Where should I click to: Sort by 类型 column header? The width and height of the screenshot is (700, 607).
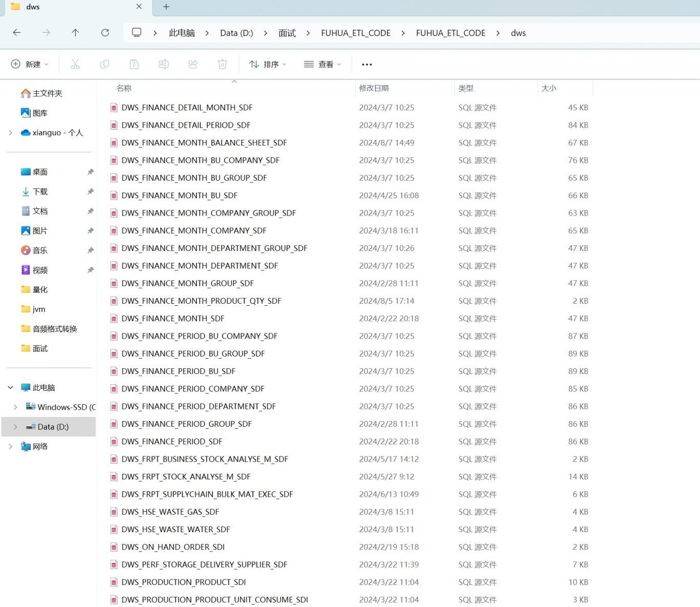tap(466, 88)
